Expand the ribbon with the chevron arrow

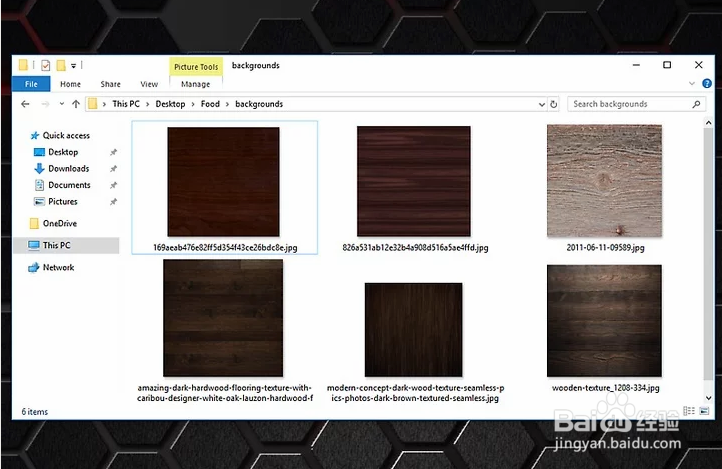[692, 83]
